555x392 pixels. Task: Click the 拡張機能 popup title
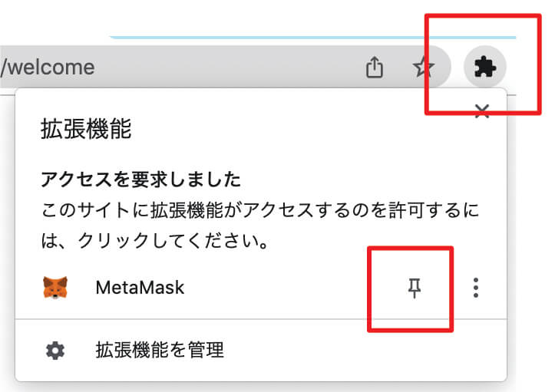pos(86,129)
